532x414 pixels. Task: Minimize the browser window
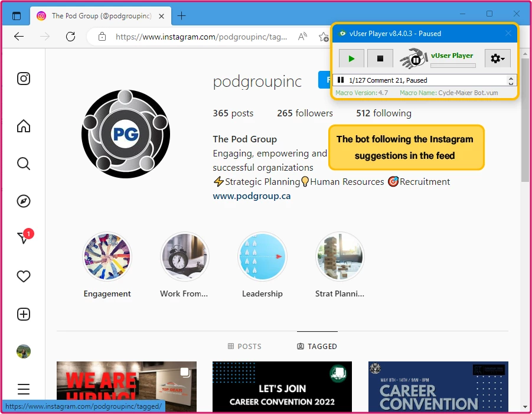[x=462, y=14]
